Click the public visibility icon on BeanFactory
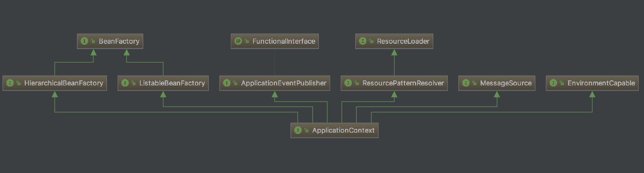 point(93,41)
